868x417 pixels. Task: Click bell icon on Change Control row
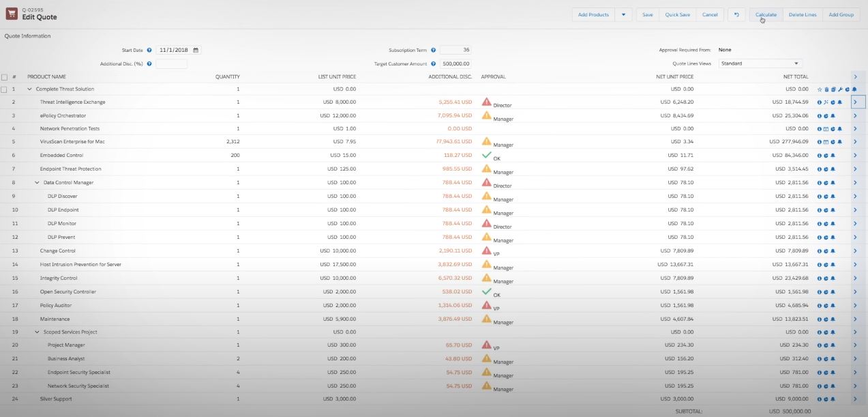point(833,251)
